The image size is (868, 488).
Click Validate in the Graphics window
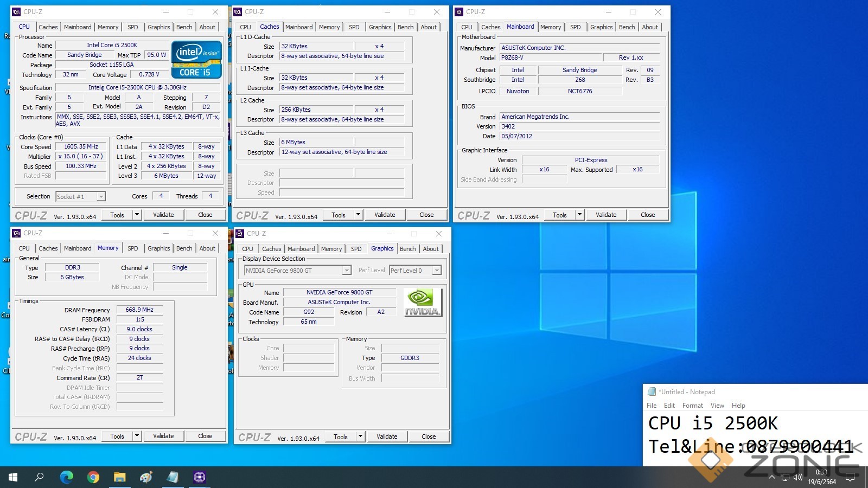[x=387, y=436]
